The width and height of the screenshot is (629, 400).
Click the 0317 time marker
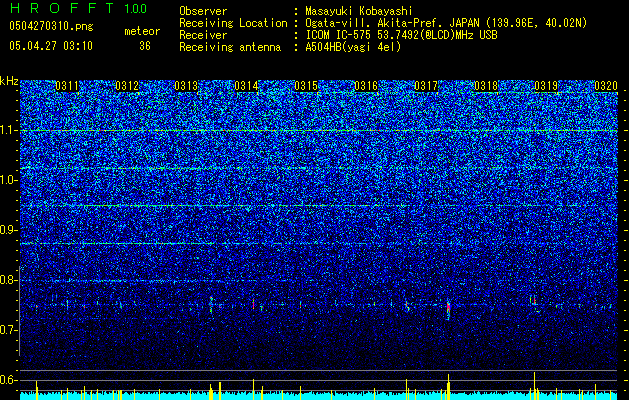(x=426, y=86)
